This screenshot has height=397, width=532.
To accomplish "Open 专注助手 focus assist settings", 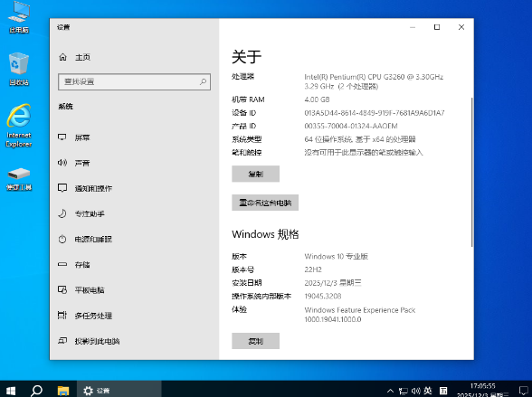I will [x=81, y=214].
